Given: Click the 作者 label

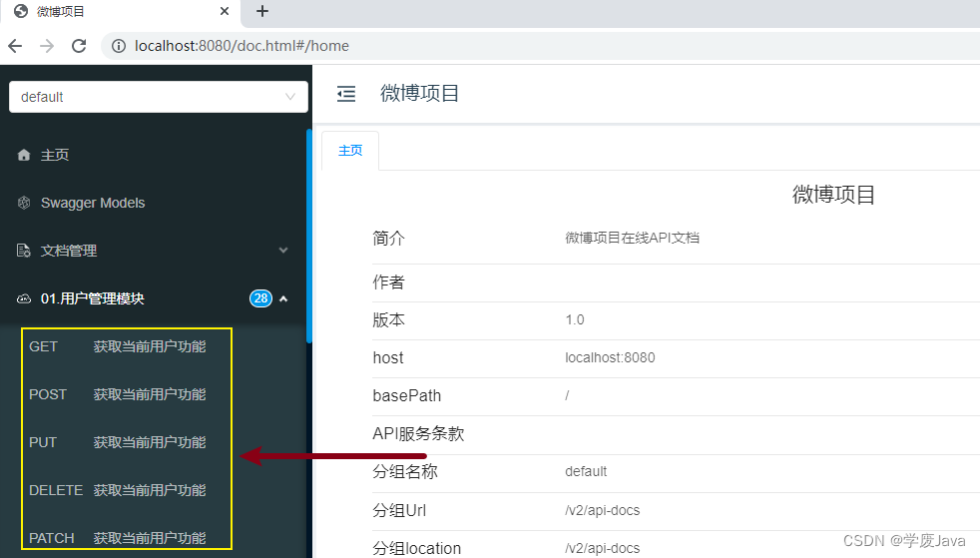Looking at the screenshot, I should tap(389, 282).
